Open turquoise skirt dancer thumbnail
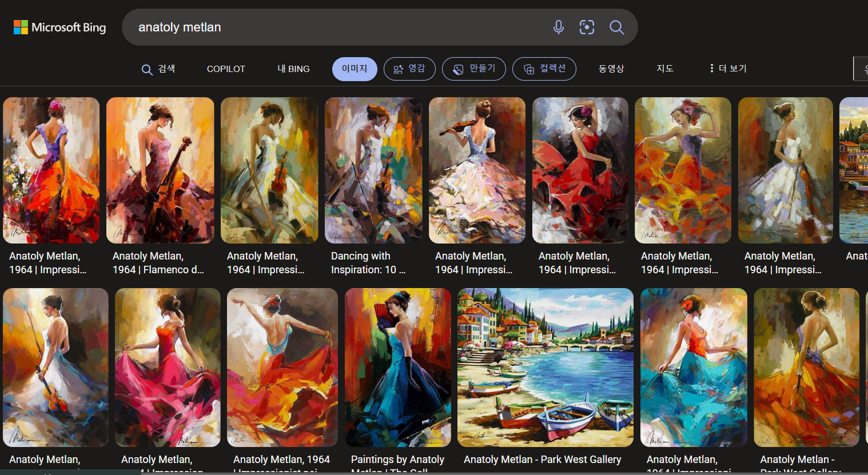The width and height of the screenshot is (868, 475). click(x=694, y=368)
